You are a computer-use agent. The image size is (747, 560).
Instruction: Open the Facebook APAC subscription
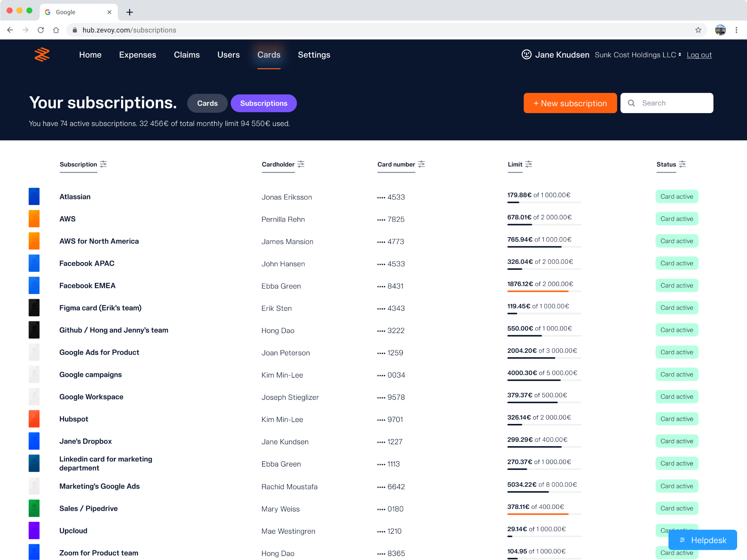coord(87,263)
